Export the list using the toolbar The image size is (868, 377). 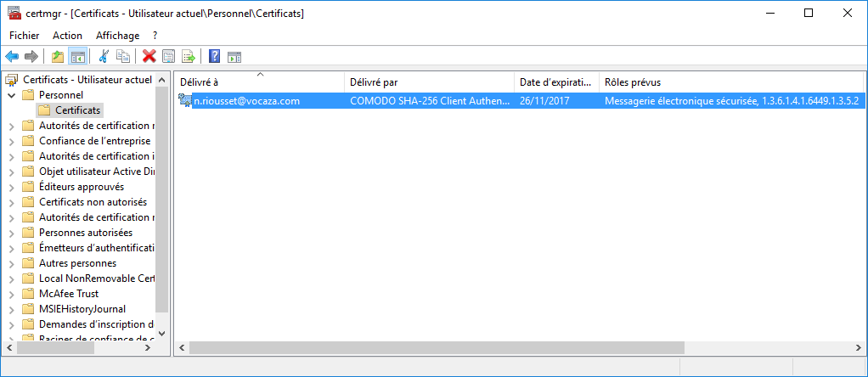click(189, 56)
